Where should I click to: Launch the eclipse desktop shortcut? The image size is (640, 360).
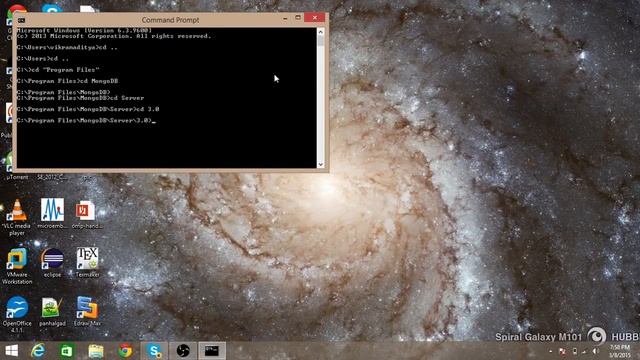tap(52, 263)
